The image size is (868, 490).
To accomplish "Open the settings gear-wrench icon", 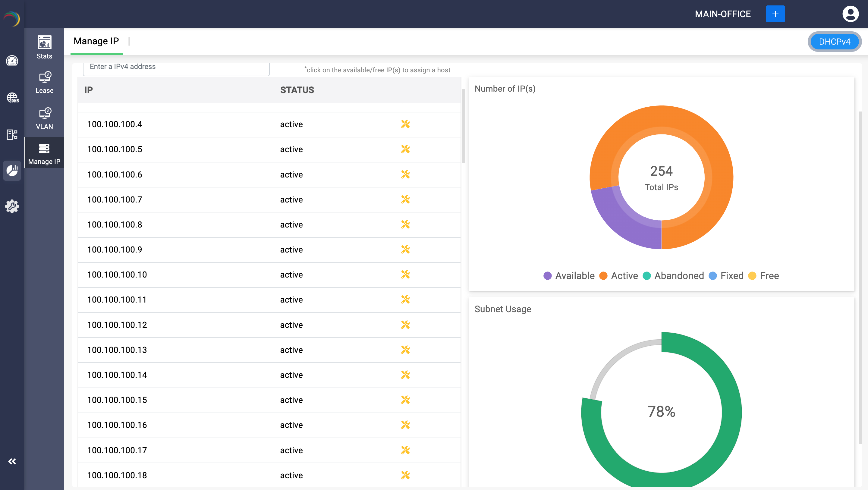I will coord(12,206).
